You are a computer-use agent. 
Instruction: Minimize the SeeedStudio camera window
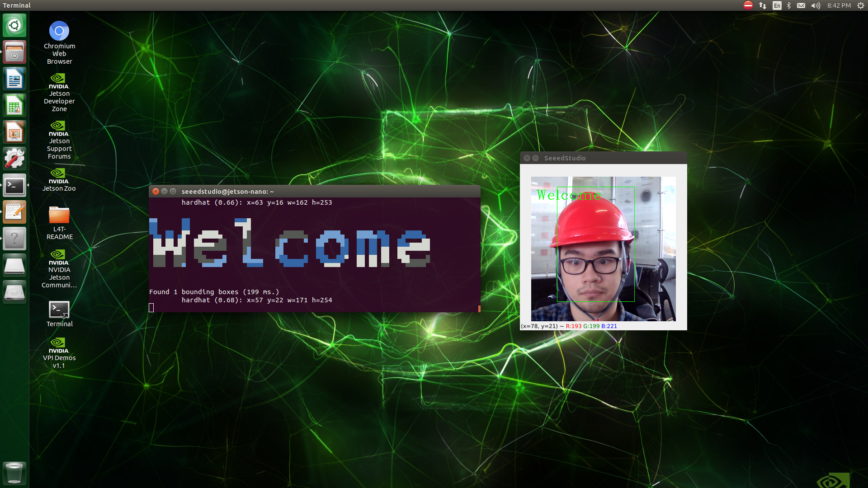[x=535, y=158]
